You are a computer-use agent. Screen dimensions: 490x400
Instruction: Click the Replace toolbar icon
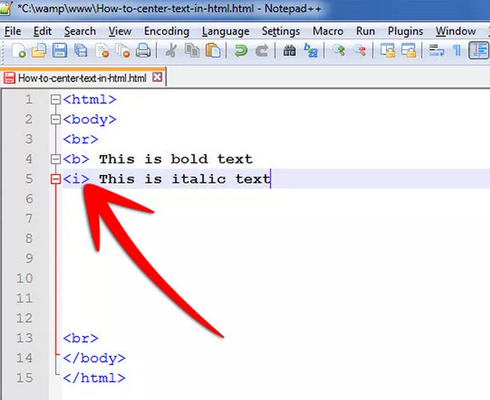coord(311,51)
